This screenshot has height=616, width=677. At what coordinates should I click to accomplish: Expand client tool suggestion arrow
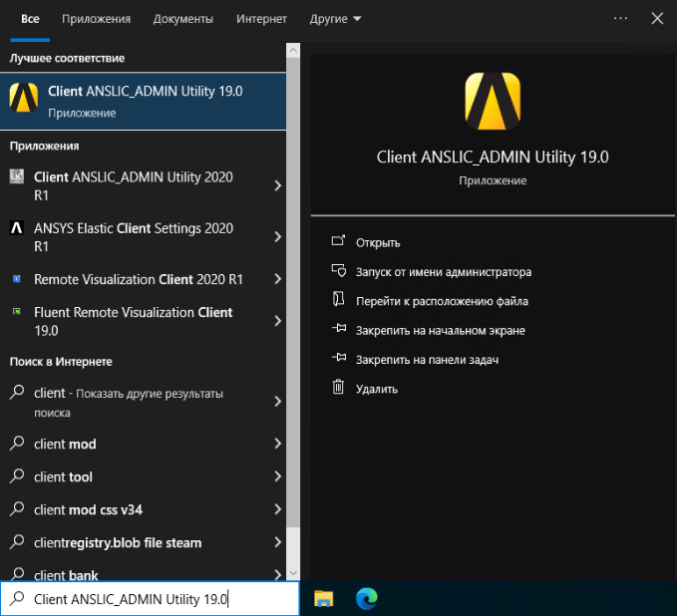(x=277, y=476)
